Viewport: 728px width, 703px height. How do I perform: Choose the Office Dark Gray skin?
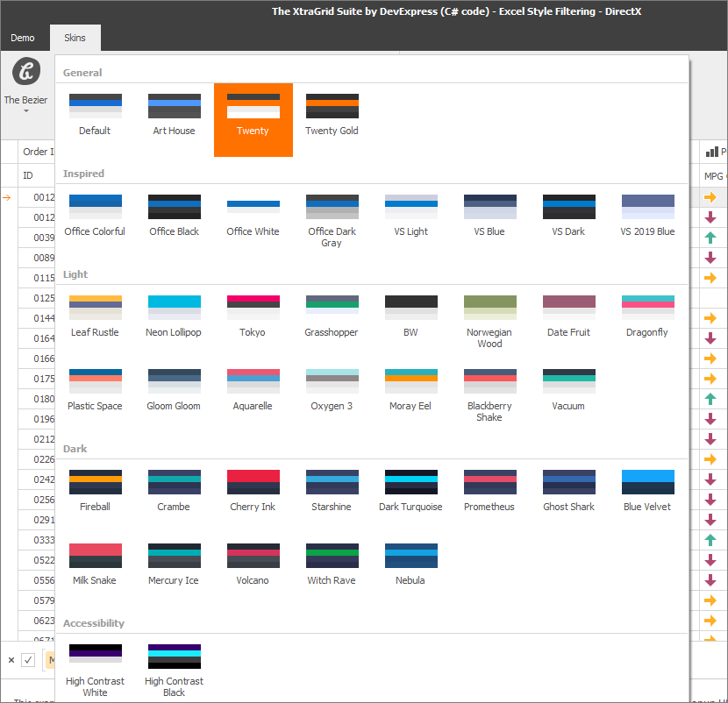click(332, 221)
